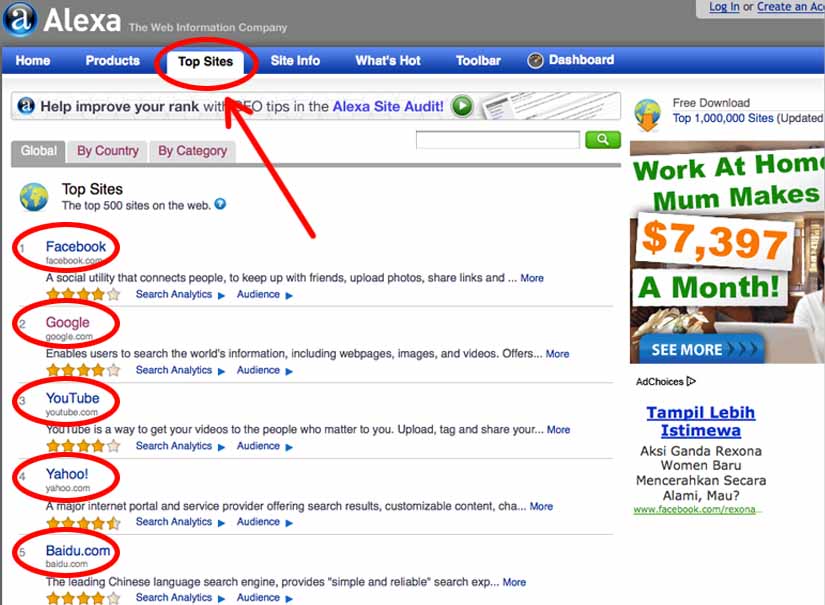Screen dimensions: 825x605
Task: Click the Work At Home Mum ad image
Action: pos(727,252)
